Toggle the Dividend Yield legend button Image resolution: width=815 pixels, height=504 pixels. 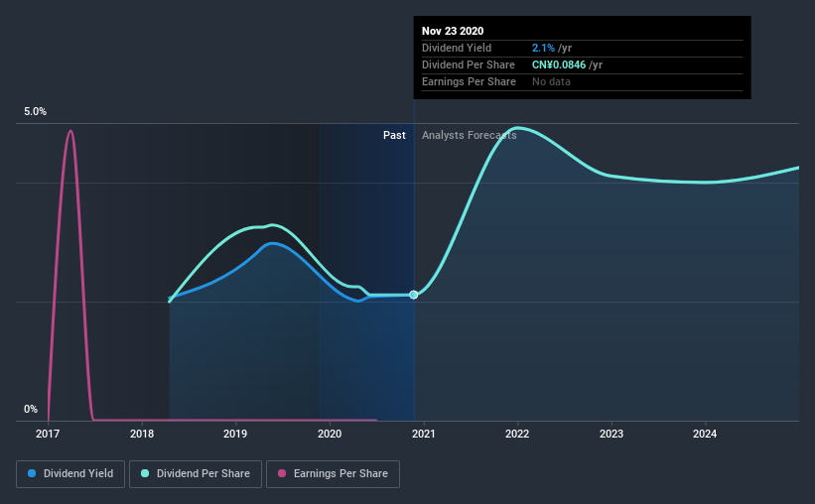pyautogui.click(x=70, y=474)
